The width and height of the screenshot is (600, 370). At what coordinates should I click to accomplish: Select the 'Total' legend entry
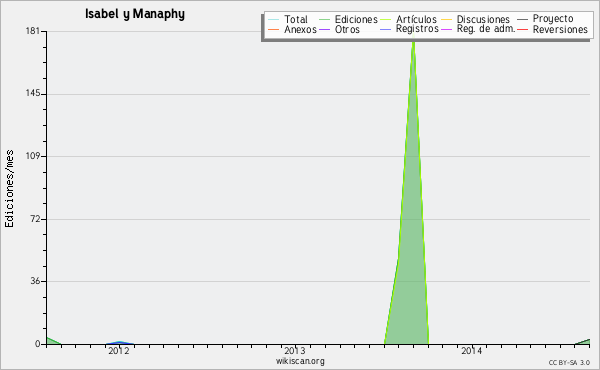pos(296,19)
